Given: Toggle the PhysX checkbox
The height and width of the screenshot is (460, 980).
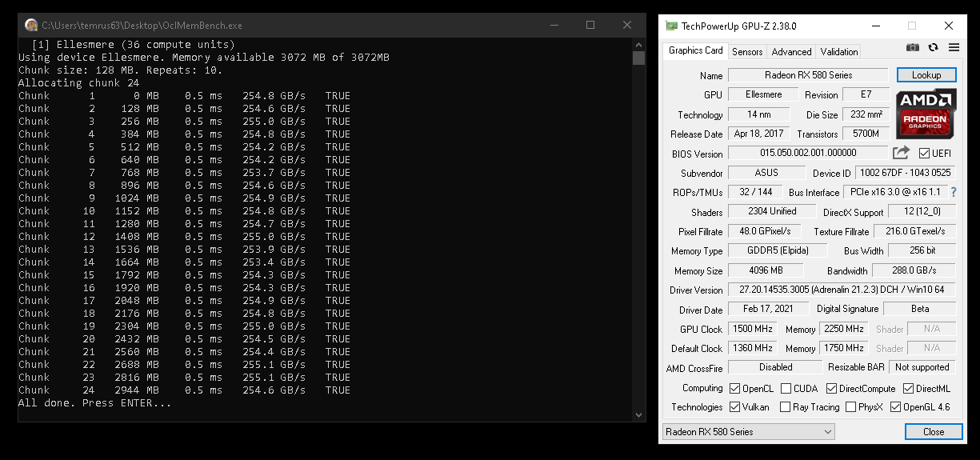Looking at the screenshot, I should click(x=850, y=407).
